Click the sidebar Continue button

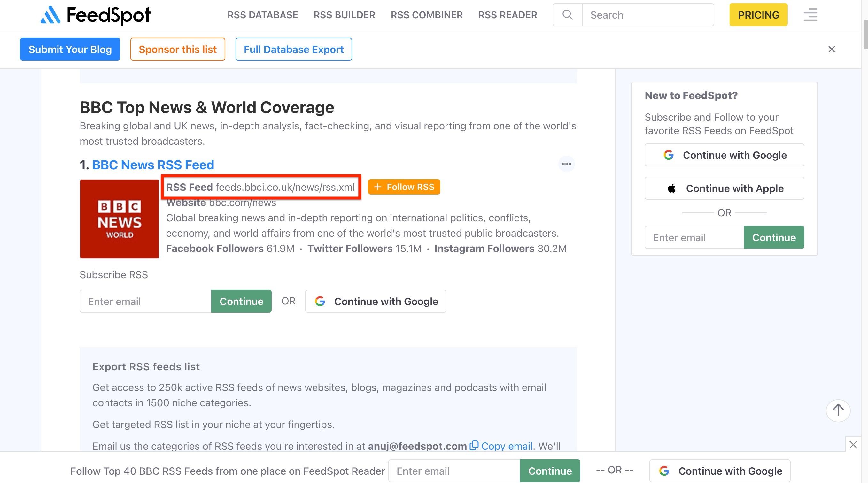pyautogui.click(x=774, y=237)
